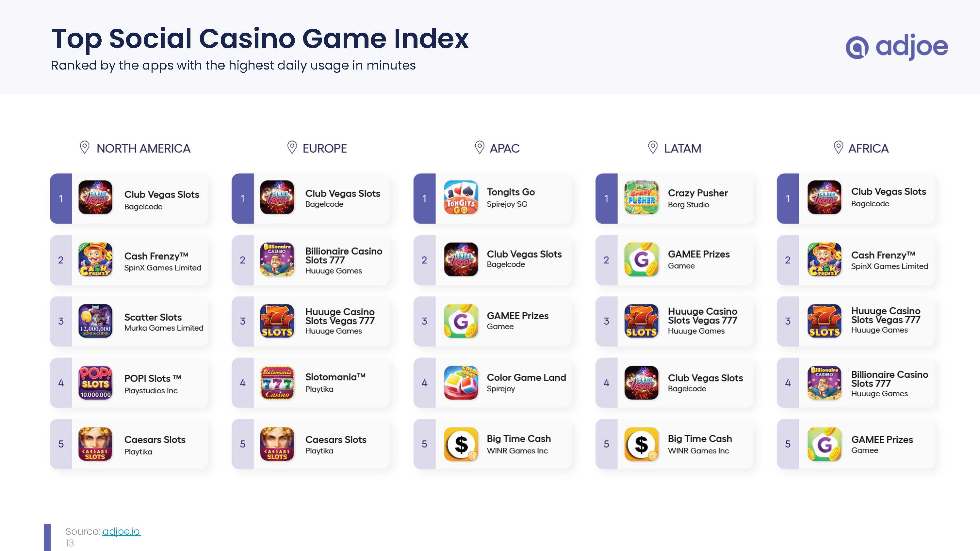Click the Billionaire Casino icon under Europe
Image resolution: width=980 pixels, height=551 pixels.
(277, 259)
